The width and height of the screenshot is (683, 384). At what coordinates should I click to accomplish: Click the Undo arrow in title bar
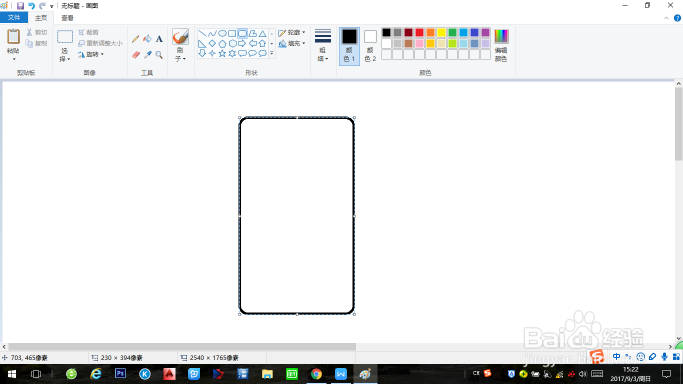pyautogui.click(x=31, y=6)
